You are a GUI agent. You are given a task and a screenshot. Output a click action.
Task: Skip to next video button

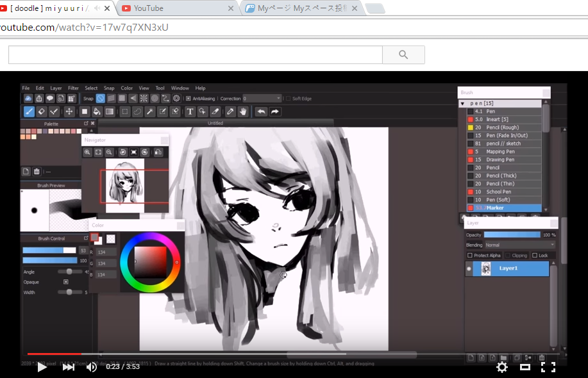pos(68,366)
